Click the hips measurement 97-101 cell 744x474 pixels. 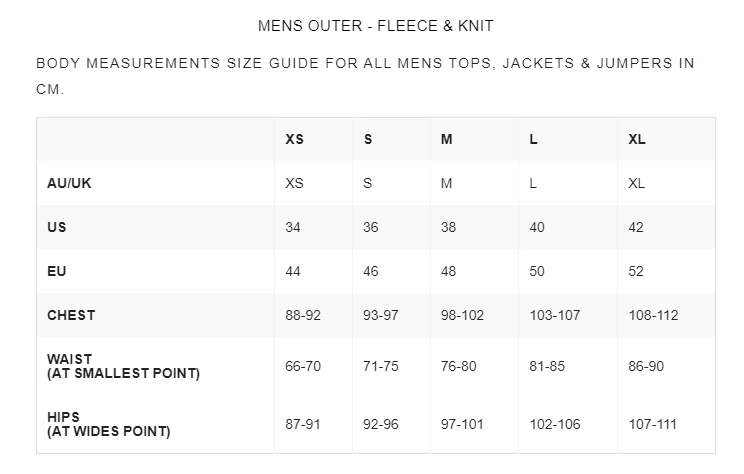click(x=462, y=424)
